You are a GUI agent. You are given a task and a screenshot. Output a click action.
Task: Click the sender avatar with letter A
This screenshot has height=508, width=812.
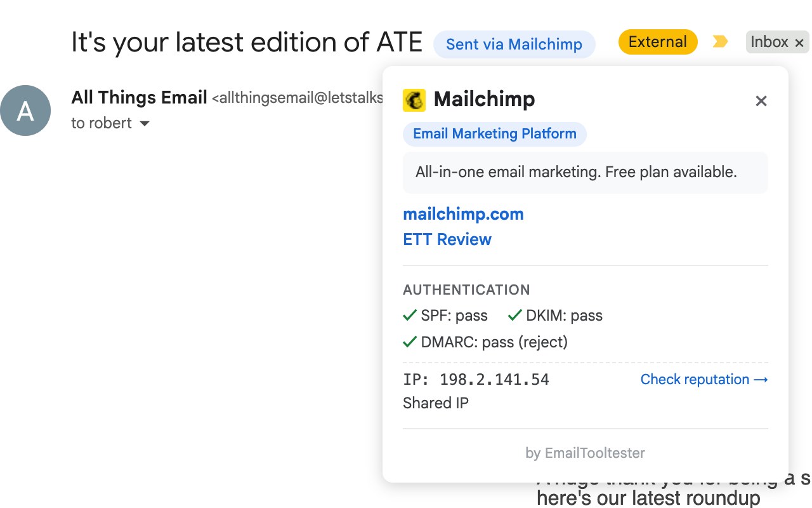pos(25,110)
